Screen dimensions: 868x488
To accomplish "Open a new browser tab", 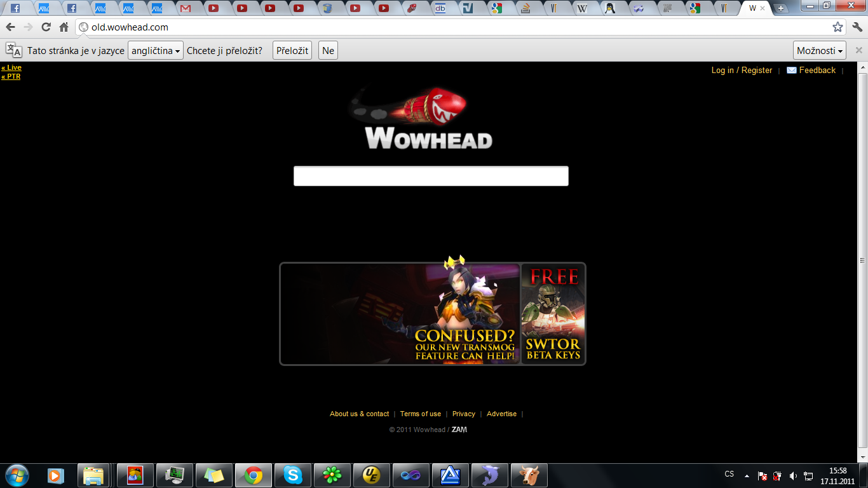I will pyautogui.click(x=781, y=9).
